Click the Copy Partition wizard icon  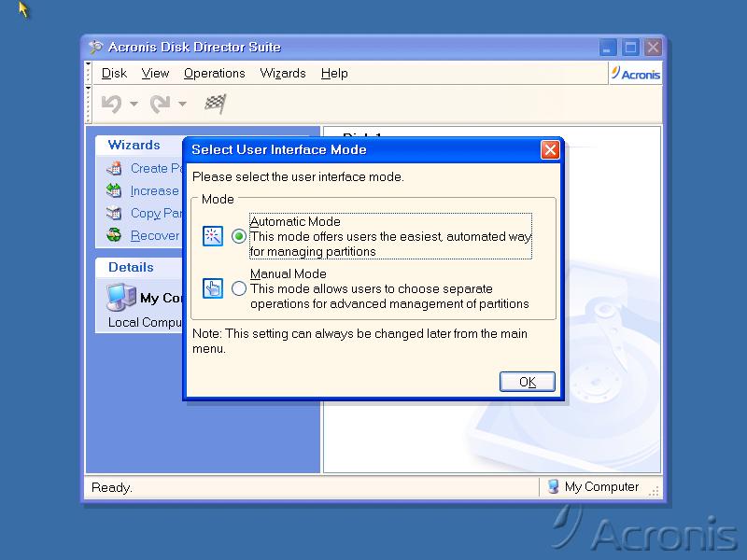point(114,213)
